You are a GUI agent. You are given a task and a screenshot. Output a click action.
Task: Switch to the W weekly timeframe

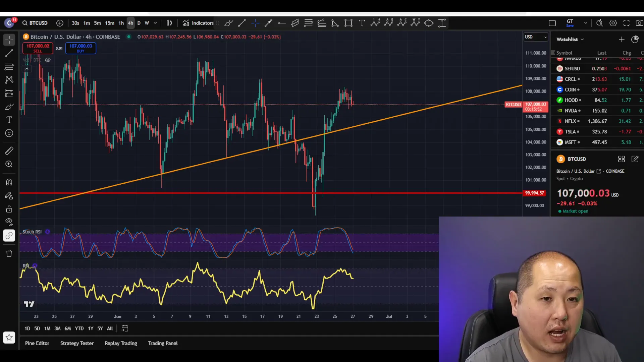tap(147, 23)
